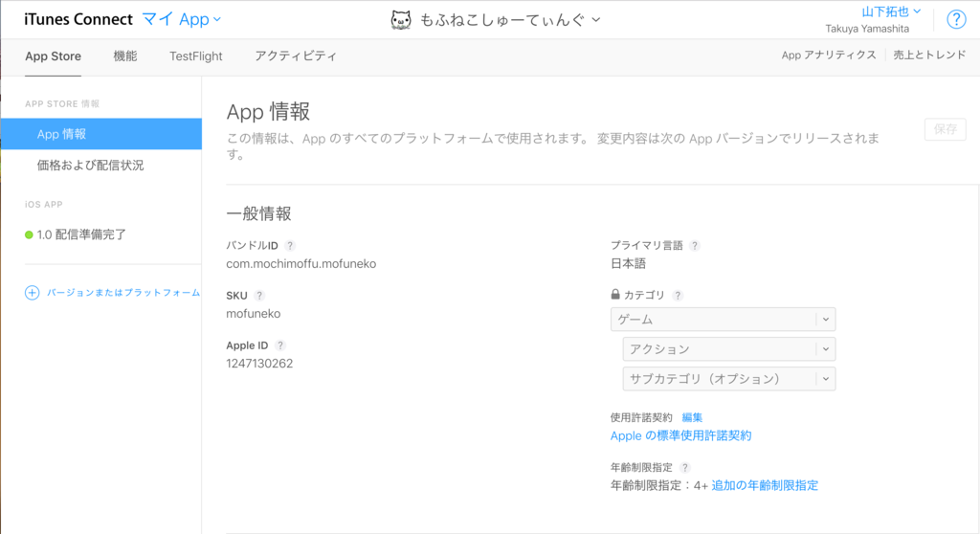Click the Takuya Yamashita name text
This screenshot has width=980, height=534.
tap(867, 29)
